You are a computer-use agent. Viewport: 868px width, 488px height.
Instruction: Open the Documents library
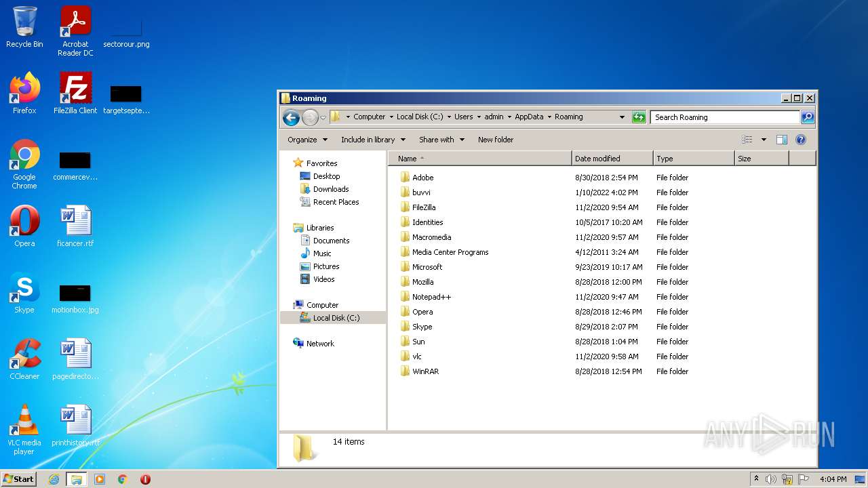pyautogui.click(x=331, y=241)
